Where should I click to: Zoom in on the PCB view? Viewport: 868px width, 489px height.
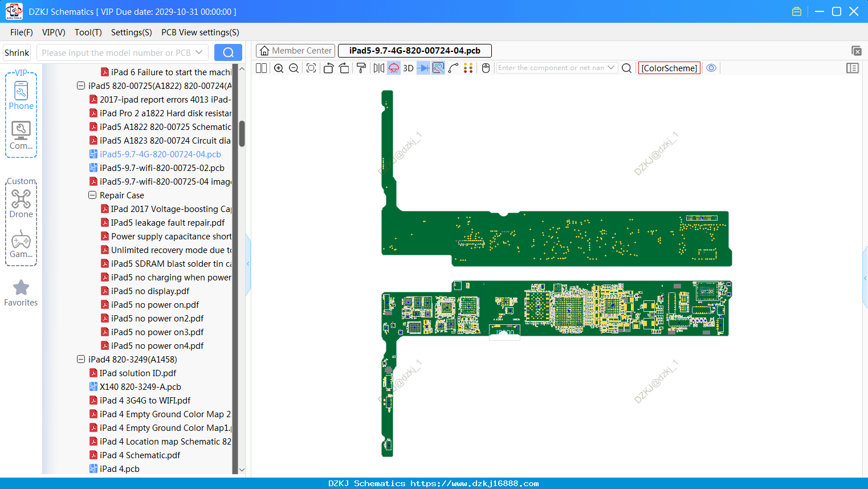point(279,68)
